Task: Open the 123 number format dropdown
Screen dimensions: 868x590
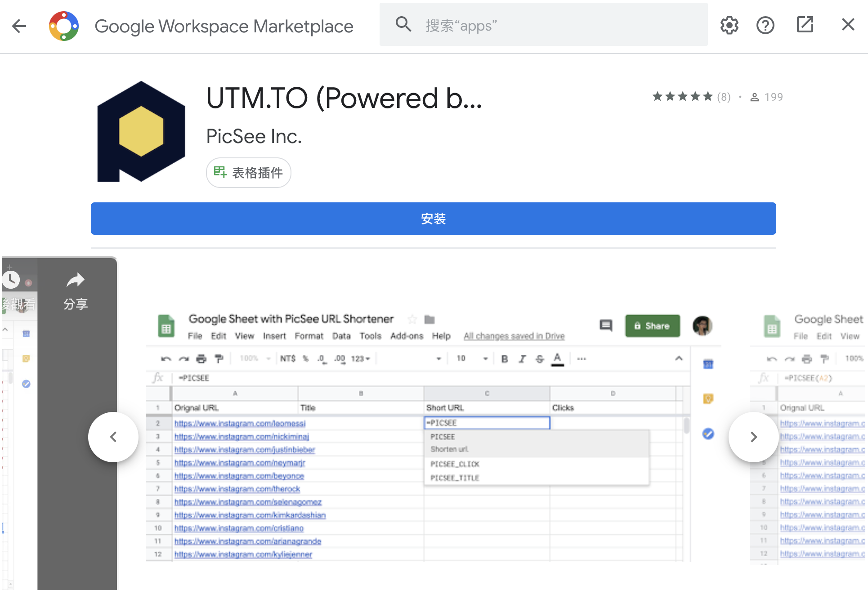Action: coord(360,359)
